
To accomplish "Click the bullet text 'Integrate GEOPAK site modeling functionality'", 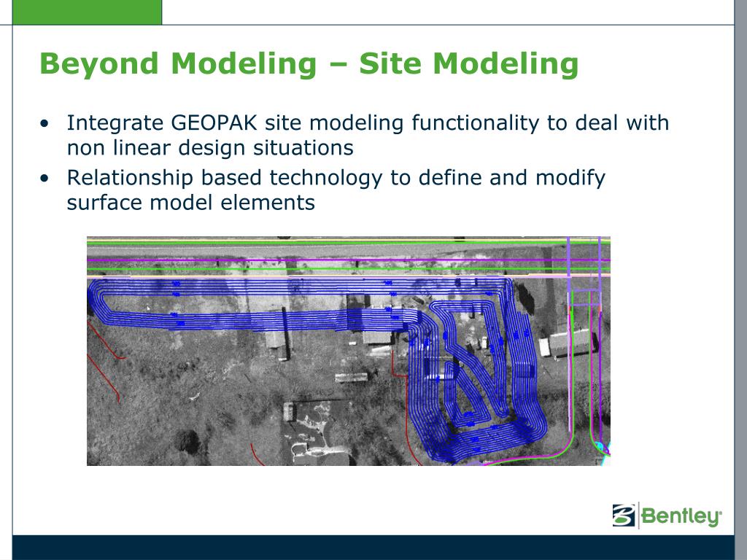I will (303, 123).
